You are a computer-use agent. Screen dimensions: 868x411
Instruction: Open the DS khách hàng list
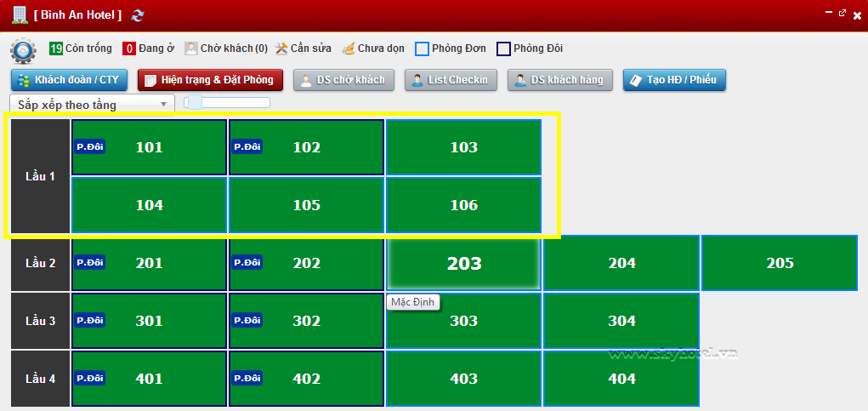coord(559,80)
